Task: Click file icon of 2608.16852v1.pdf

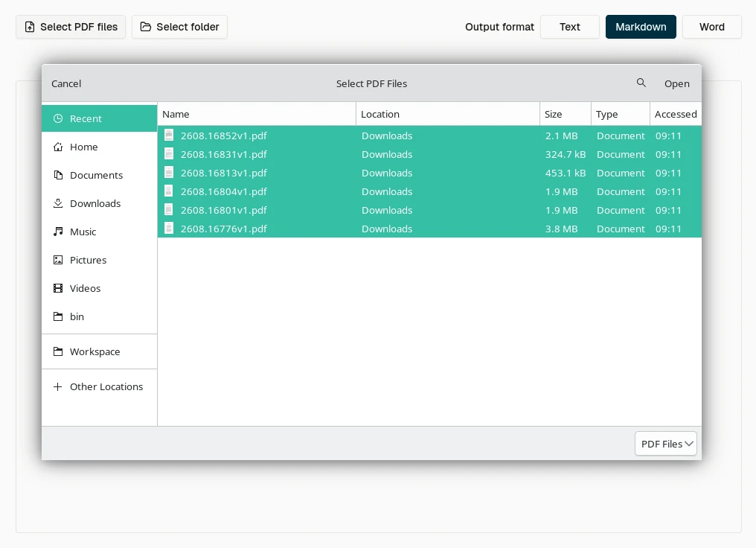Action: [x=169, y=136]
